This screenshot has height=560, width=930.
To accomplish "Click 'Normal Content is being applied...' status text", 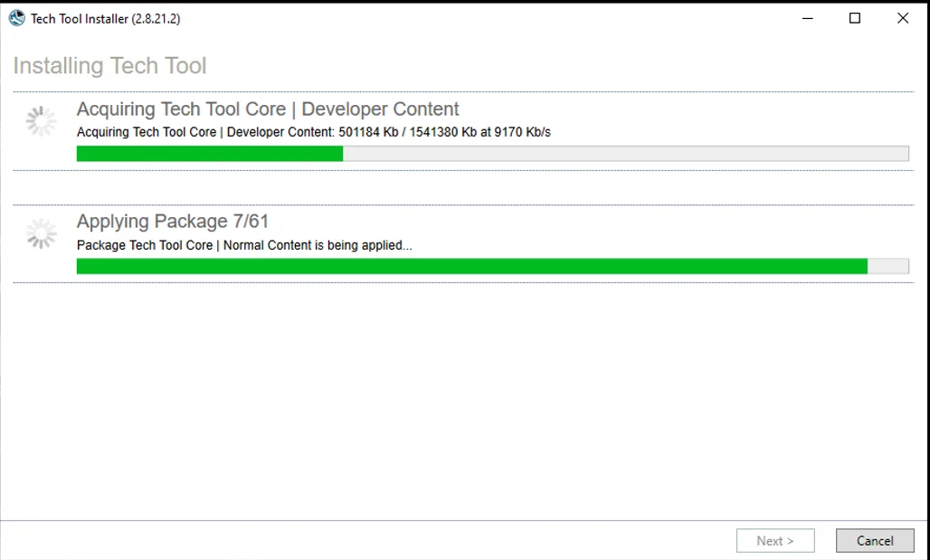I will click(244, 245).
